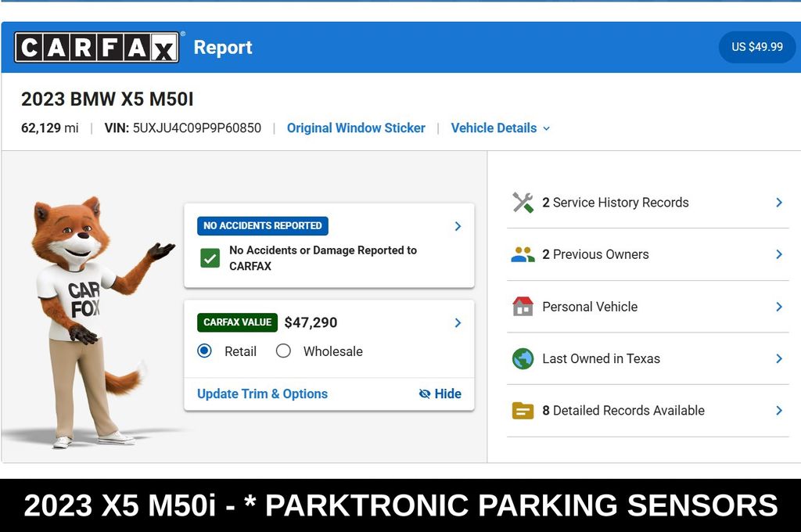Expand 2 Service History Records arrow

tap(779, 203)
